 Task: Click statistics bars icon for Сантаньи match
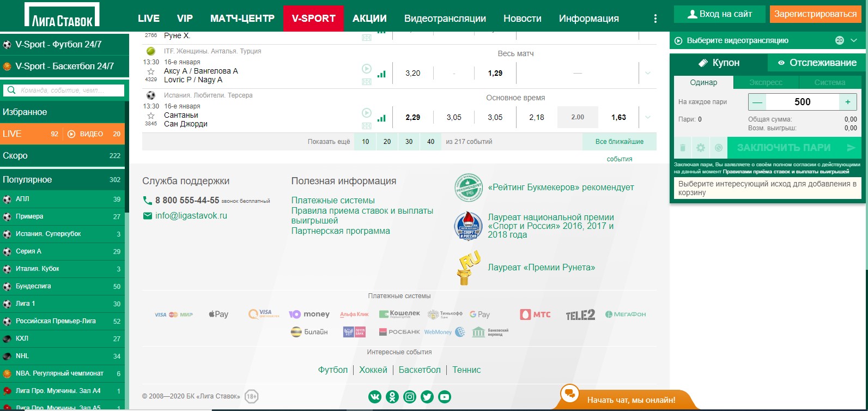tap(381, 118)
